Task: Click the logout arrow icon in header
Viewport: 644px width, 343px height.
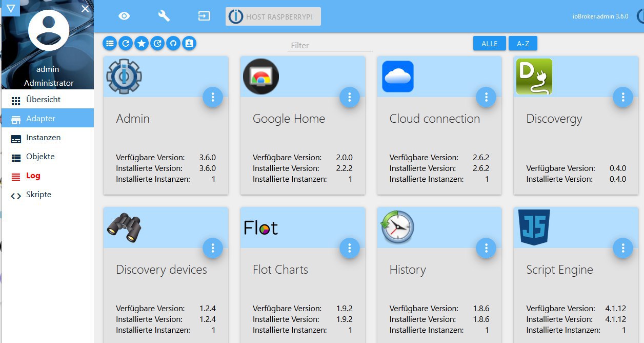Action: pyautogui.click(x=204, y=16)
